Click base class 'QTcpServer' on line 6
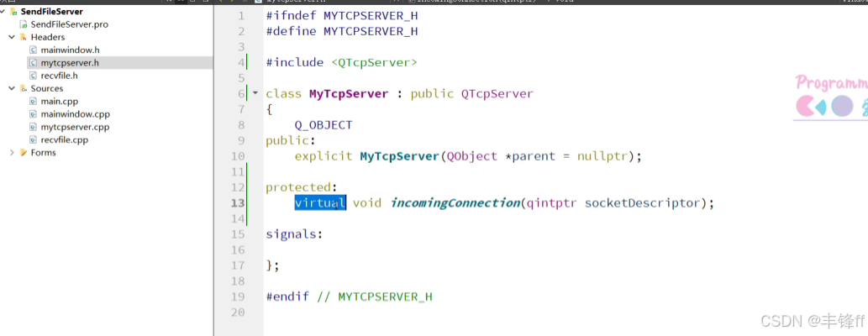The image size is (868, 336). pyautogui.click(x=497, y=93)
